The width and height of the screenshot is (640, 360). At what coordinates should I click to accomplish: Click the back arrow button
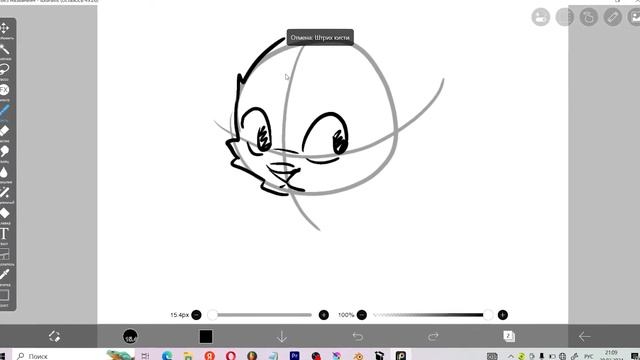pos(584,336)
